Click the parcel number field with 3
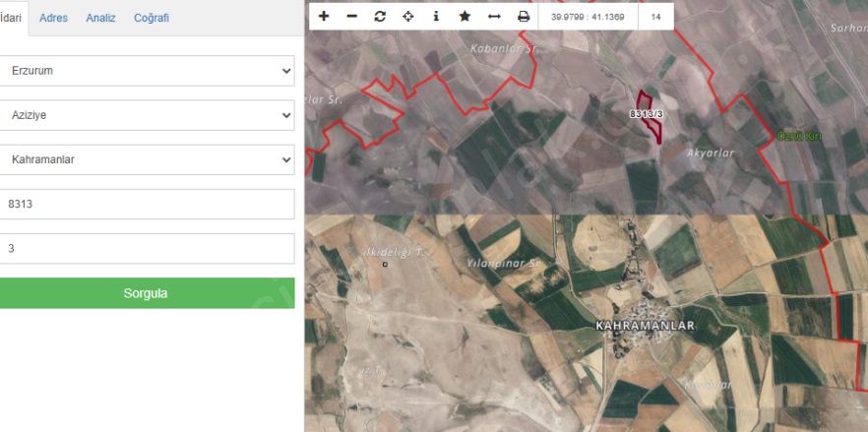This screenshot has width=868, height=432. (148, 248)
